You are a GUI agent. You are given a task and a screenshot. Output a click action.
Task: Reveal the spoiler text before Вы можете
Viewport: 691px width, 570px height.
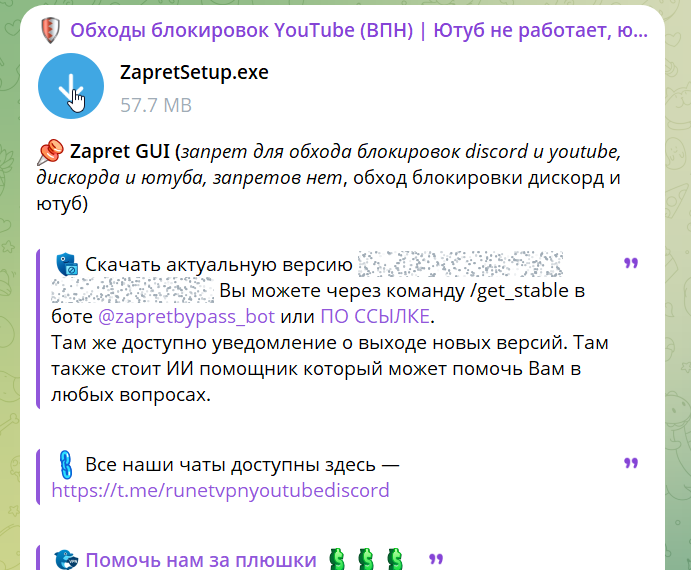pos(133,290)
